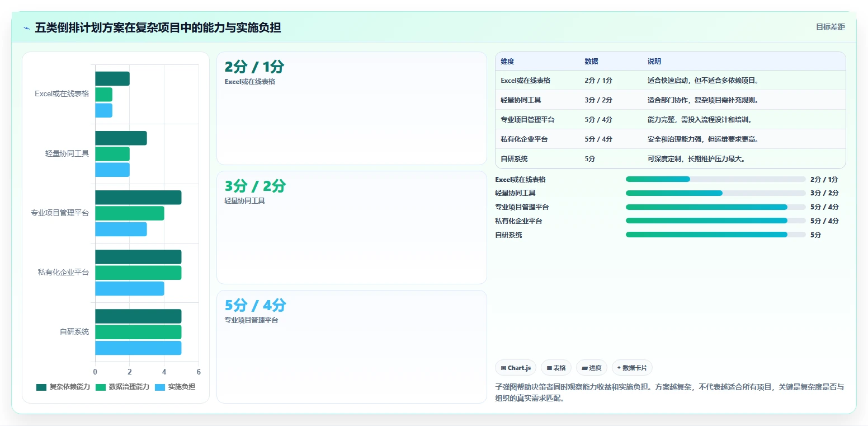Click the x-axis tick label 6

(199, 372)
